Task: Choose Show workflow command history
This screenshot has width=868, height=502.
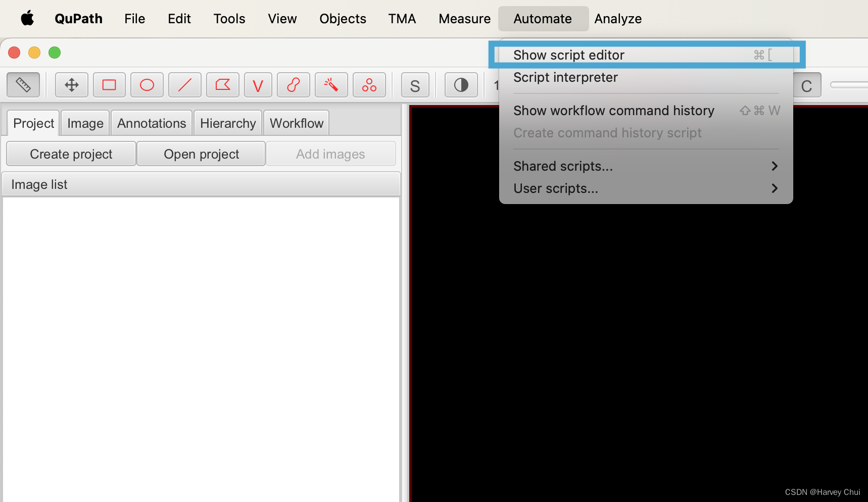Action: click(x=646, y=111)
